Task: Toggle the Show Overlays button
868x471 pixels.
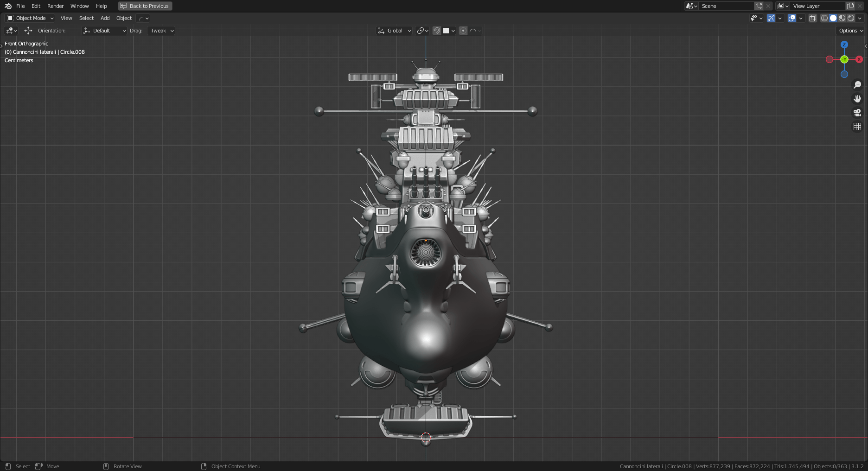Action: 792,18
